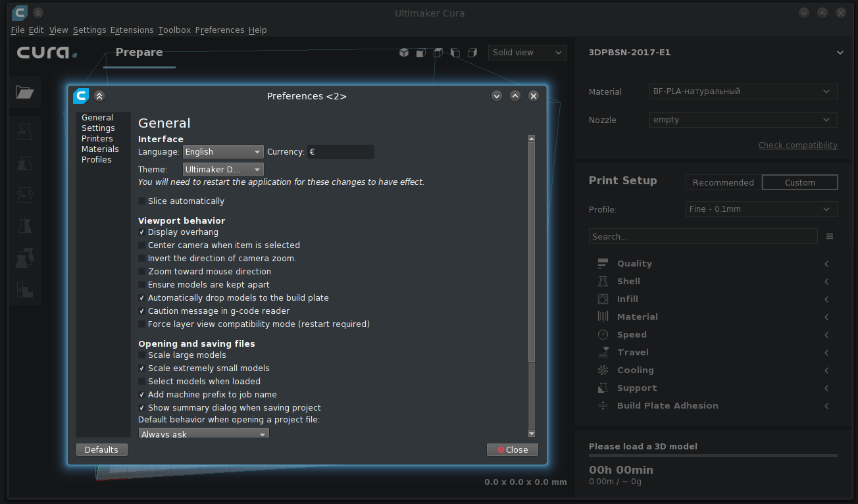This screenshot has height=504, width=858.
Task: Click the Defaults button
Action: [102, 450]
